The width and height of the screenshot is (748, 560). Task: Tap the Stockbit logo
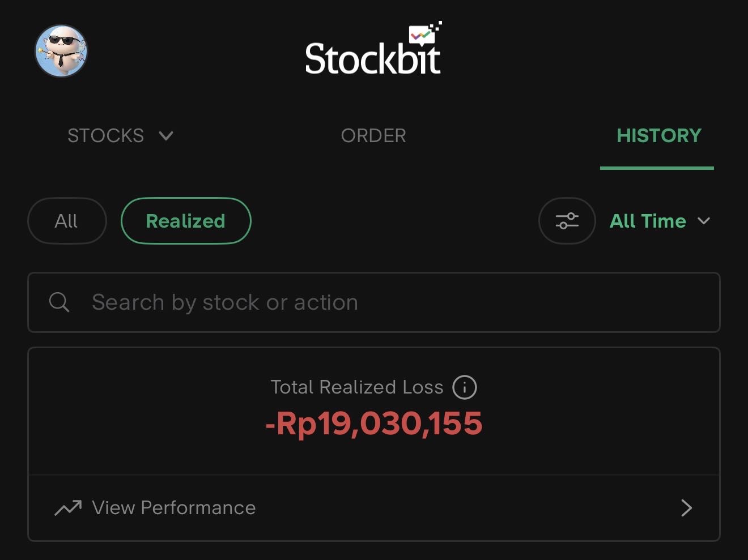(x=373, y=51)
